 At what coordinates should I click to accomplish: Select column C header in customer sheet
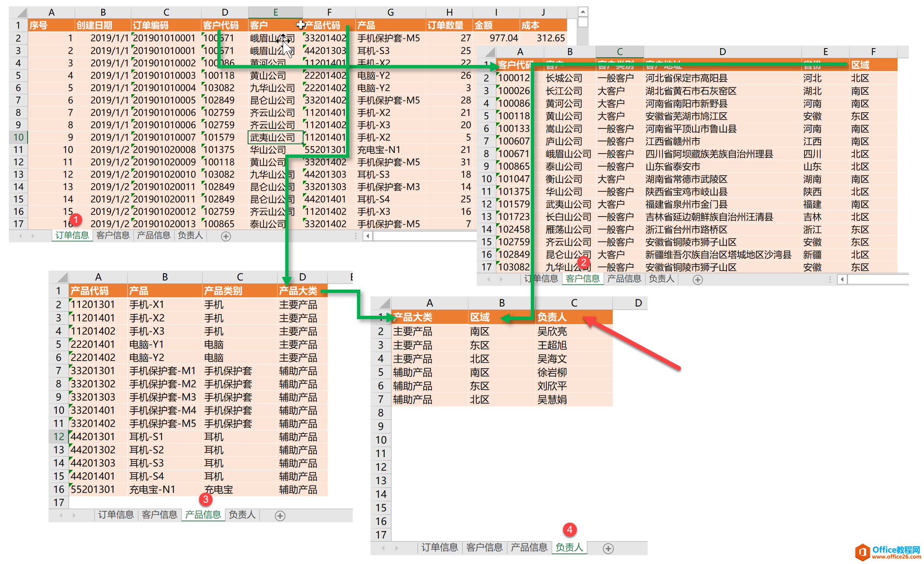click(x=619, y=52)
